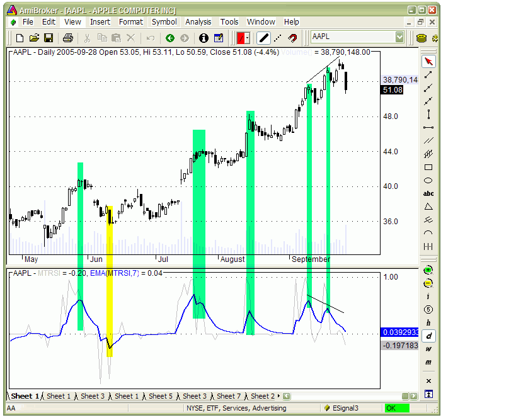516x420 pixels.
Task: Switch chart to daily 'd' interval
Action: point(428,336)
